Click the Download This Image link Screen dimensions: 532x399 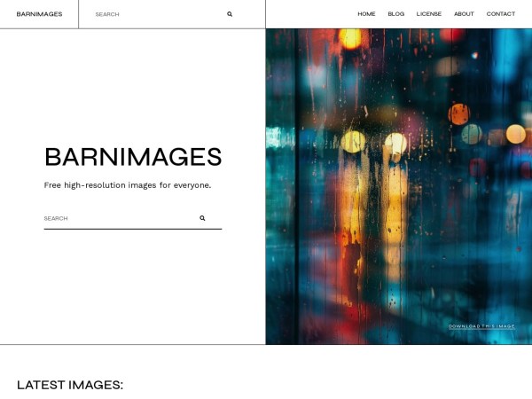tap(481, 326)
